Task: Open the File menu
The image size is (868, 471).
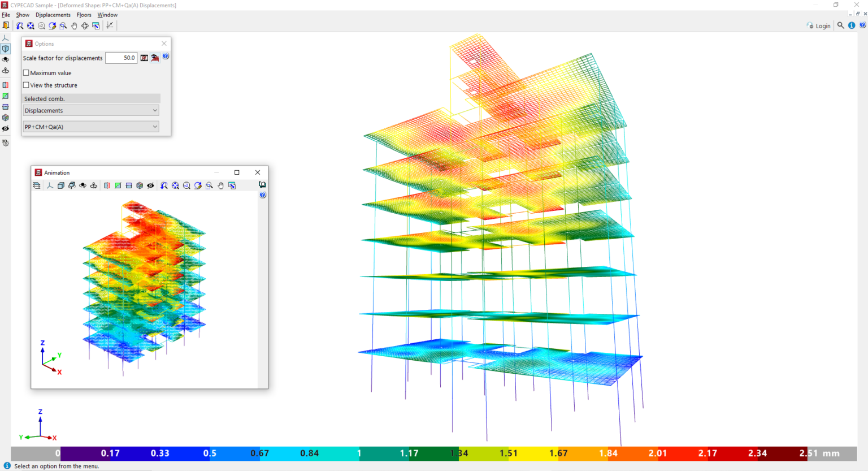Action: coord(6,15)
